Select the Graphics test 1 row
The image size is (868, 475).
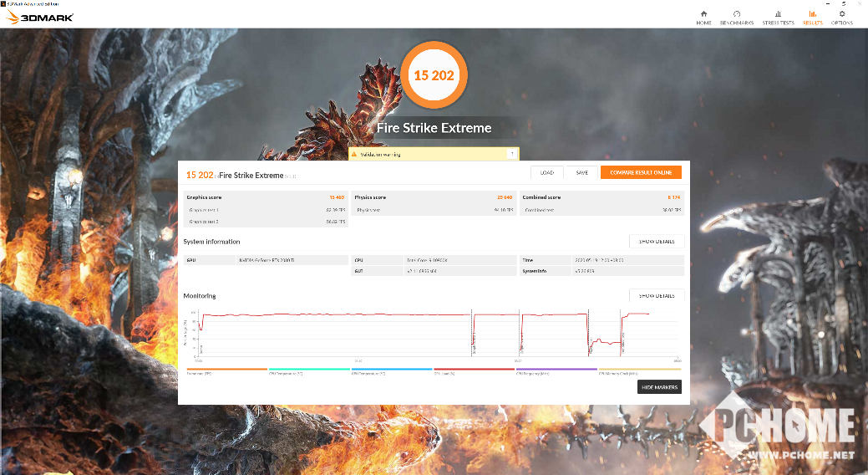(x=266, y=210)
